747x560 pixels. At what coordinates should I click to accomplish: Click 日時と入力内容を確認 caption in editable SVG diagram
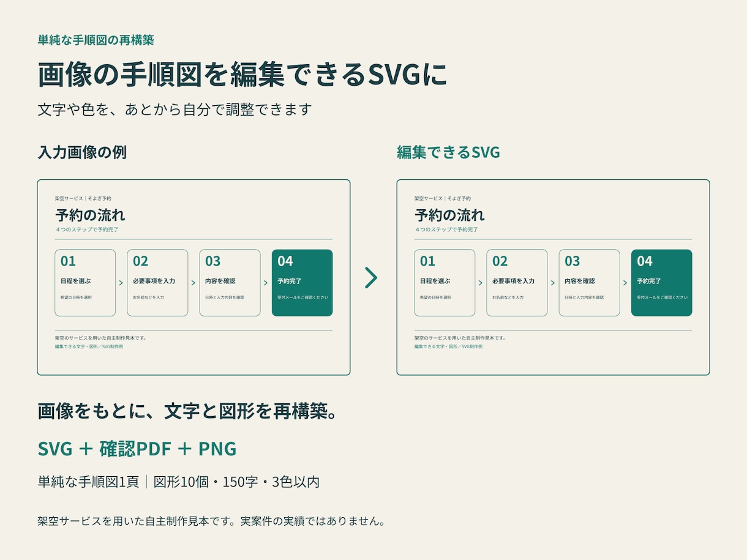tap(584, 297)
